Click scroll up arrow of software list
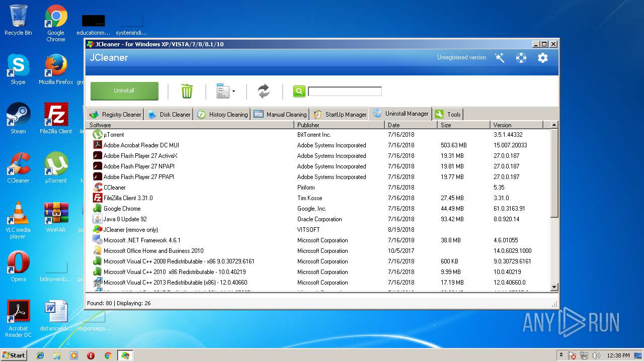 [x=554, y=125]
